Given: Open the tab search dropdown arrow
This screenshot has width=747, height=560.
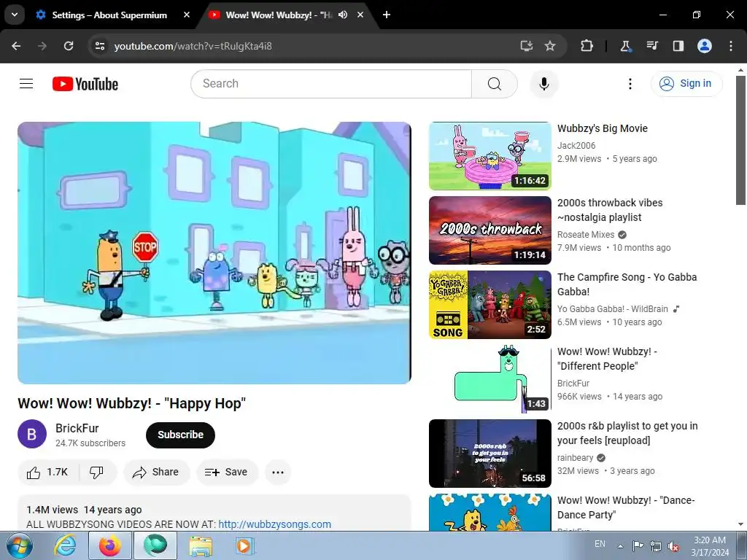Looking at the screenshot, I should [15, 15].
